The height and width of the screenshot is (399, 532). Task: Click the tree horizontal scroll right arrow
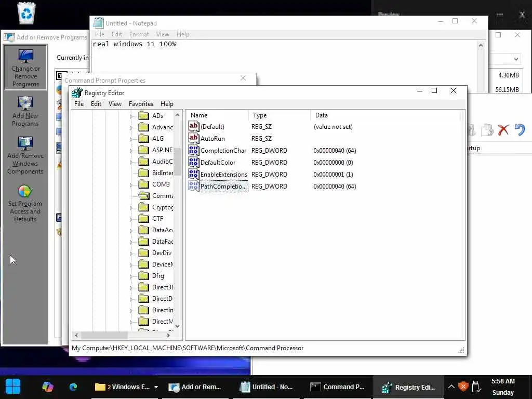(168, 335)
